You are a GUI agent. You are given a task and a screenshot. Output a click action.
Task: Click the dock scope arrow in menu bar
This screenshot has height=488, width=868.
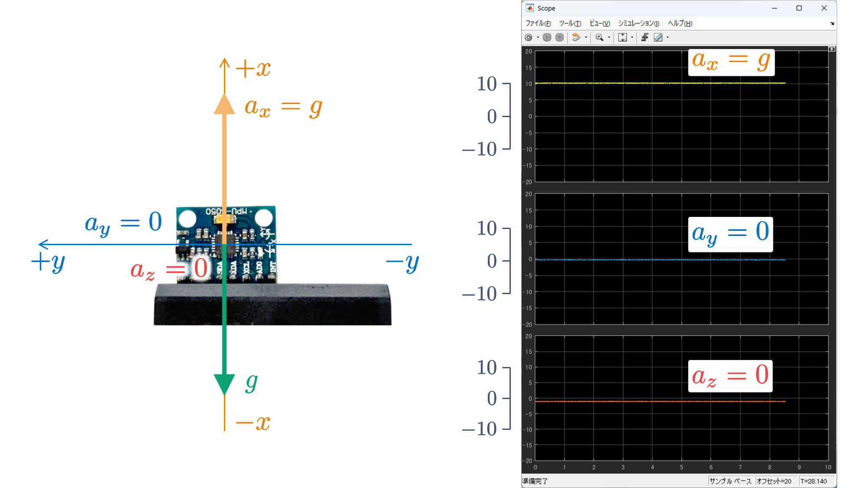pos(832,23)
